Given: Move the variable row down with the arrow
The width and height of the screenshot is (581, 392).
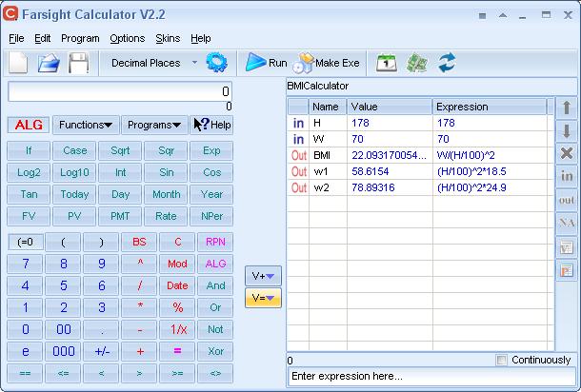Looking at the screenshot, I should [566, 131].
